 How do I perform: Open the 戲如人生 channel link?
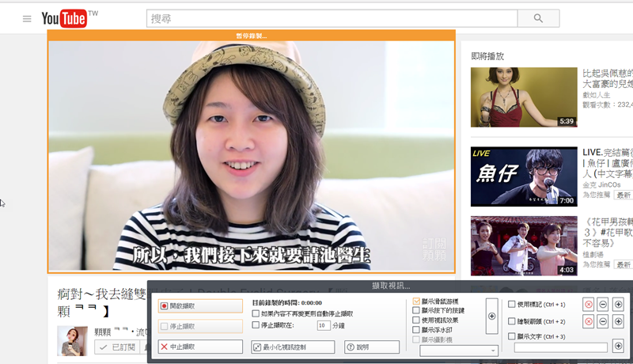[x=597, y=95]
